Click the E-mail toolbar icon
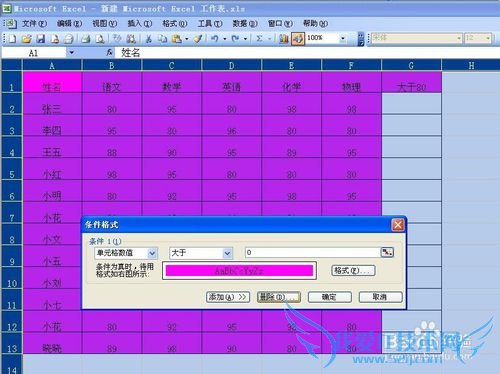 click(68, 39)
